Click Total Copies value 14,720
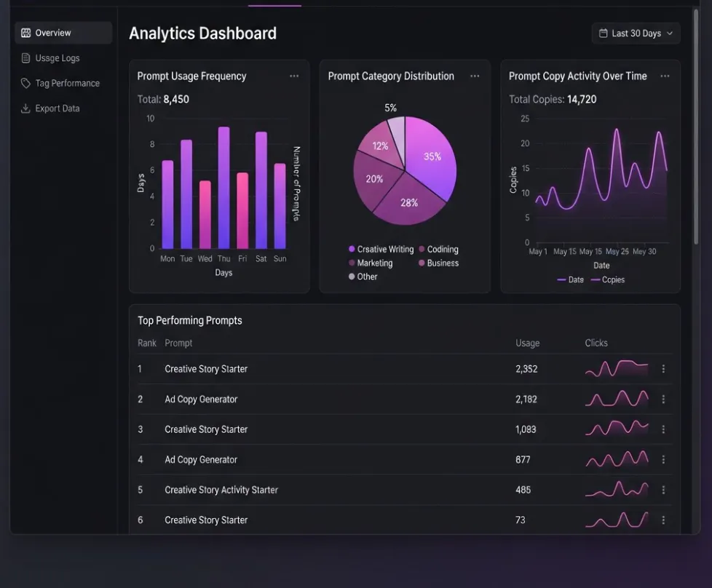This screenshot has width=712, height=588. 582,100
